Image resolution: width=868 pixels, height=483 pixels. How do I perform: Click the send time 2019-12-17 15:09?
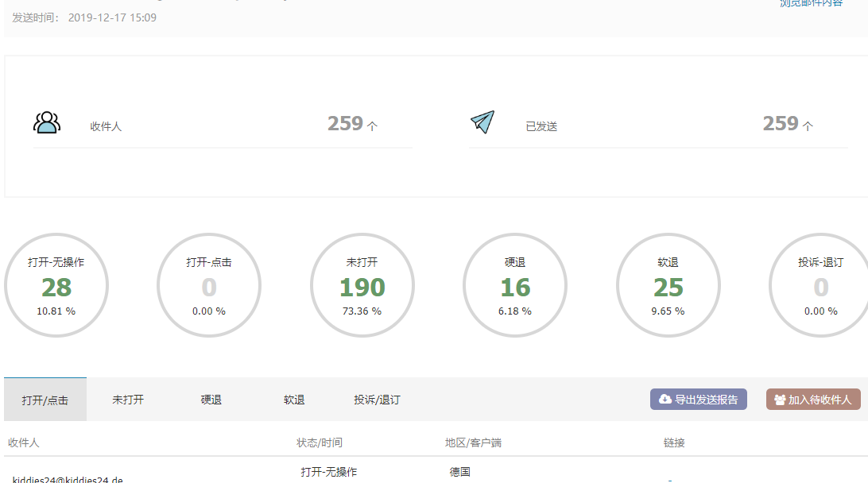(x=112, y=17)
